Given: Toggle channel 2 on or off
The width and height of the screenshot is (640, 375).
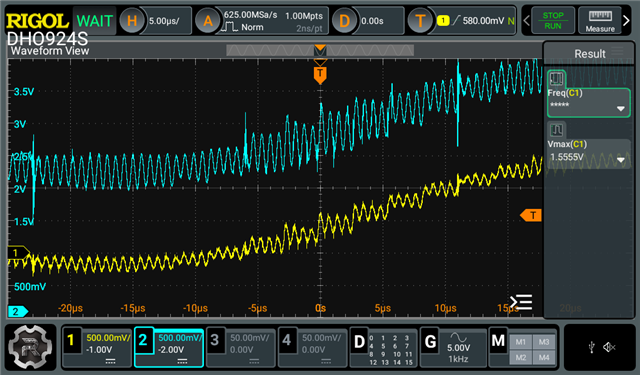Looking at the screenshot, I should point(143,340).
